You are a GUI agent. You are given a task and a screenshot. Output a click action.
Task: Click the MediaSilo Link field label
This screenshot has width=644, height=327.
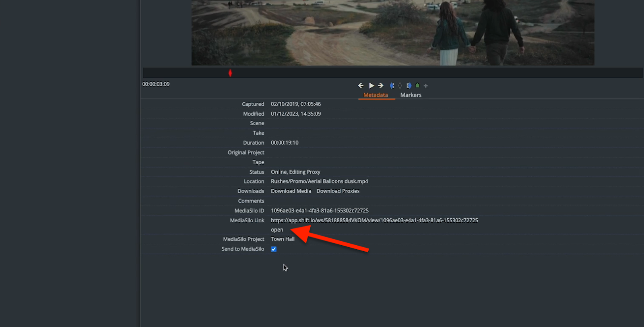pos(247,220)
